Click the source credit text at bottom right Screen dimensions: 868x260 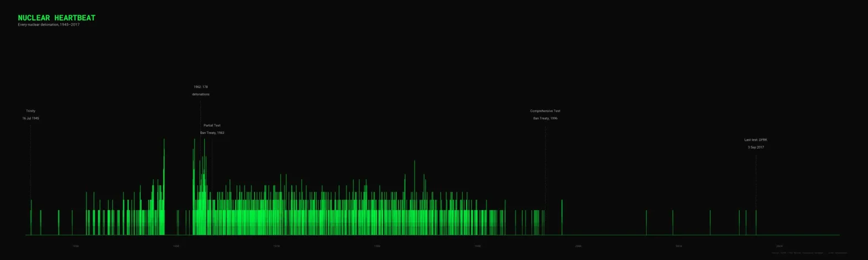809,253
